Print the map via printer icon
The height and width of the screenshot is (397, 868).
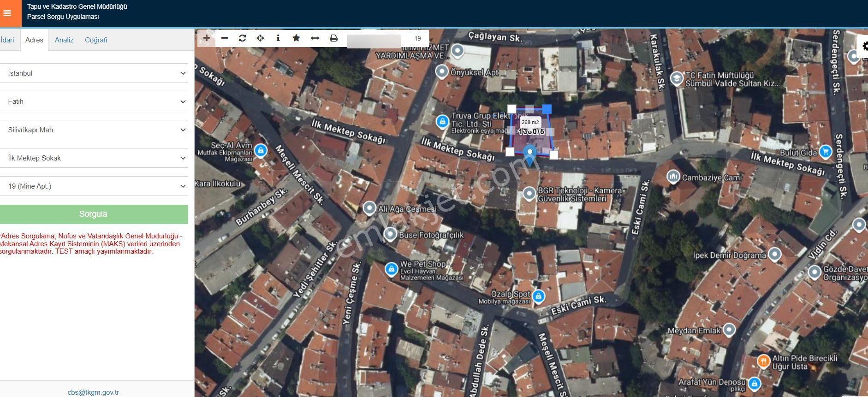(x=333, y=38)
